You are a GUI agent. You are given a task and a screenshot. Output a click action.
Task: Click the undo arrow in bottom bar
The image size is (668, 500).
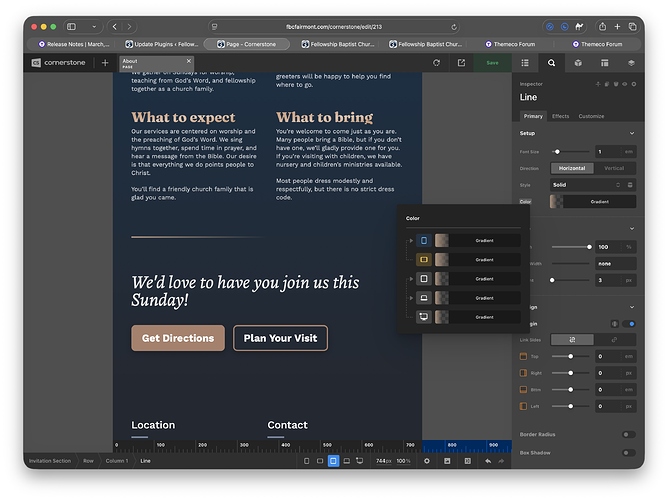(488, 461)
